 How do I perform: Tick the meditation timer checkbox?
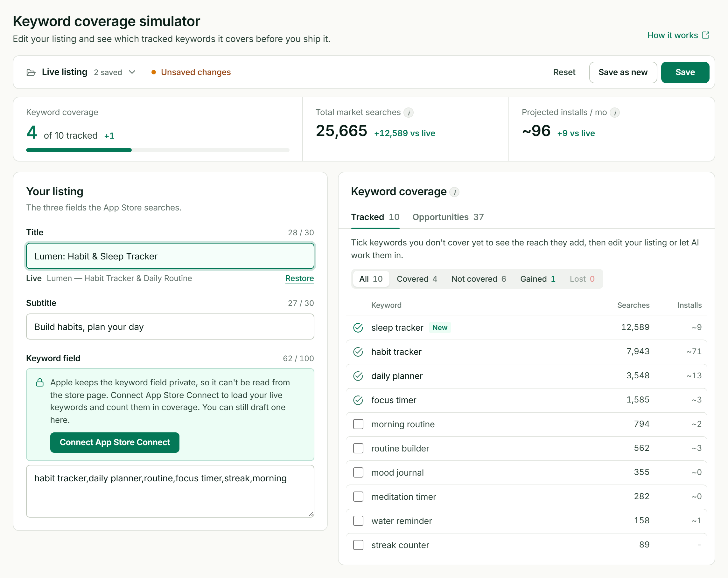(358, 497)
